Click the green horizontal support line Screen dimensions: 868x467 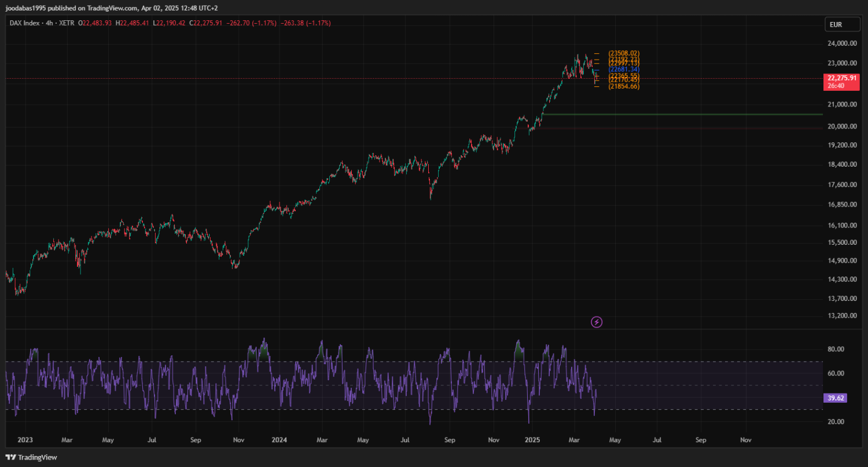[x=694, y=115]
